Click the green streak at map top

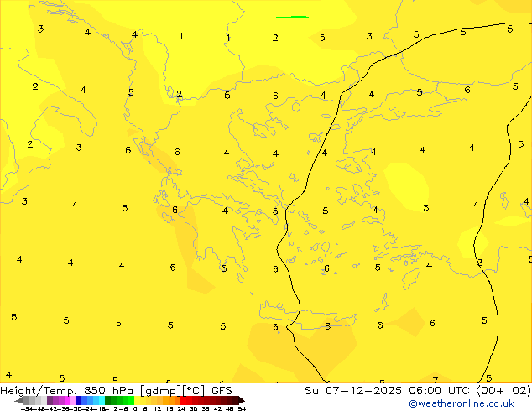[x=291, y=17]
